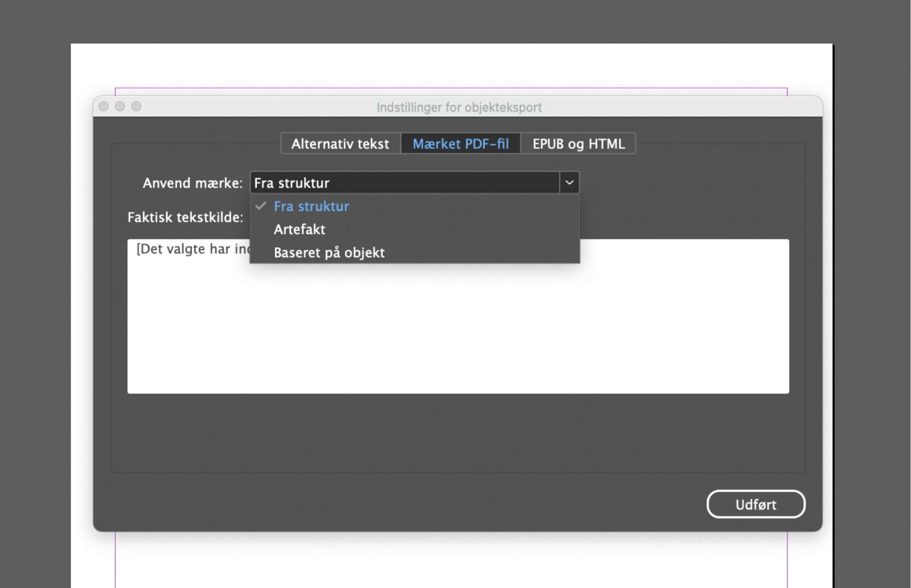Close the dialog with the first window button
The height and width of the screenshot is (588, 911).
click(103, 106)
